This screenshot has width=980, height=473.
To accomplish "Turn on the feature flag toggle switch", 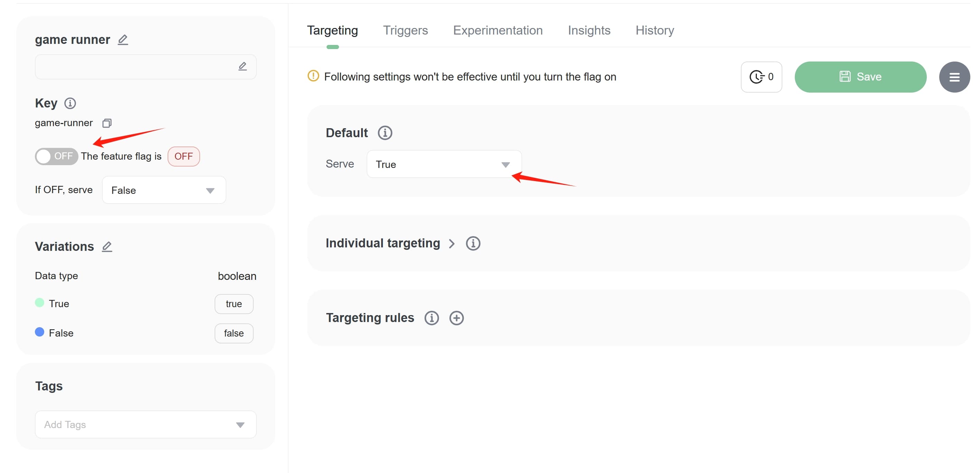I will pos(56,157).
